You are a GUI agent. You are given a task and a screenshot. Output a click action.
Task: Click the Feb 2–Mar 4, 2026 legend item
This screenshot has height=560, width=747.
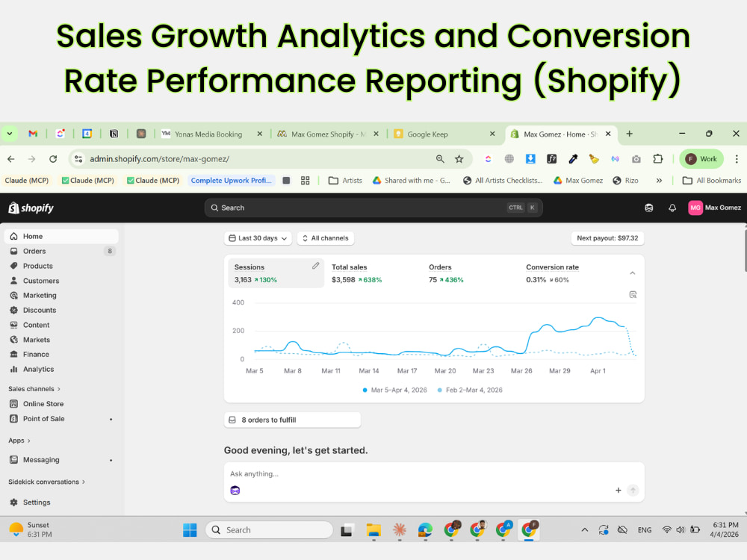pos(470,390)
